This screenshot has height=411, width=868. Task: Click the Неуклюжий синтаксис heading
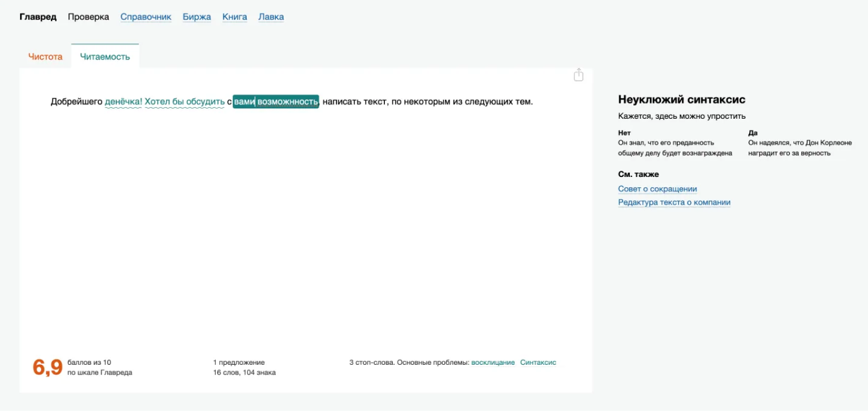(x=682, y=99)
